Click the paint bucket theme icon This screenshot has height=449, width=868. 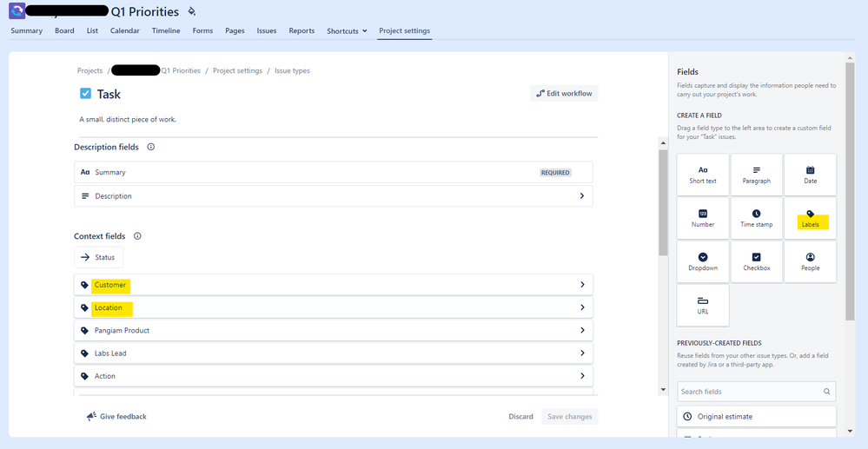(191, 11)
